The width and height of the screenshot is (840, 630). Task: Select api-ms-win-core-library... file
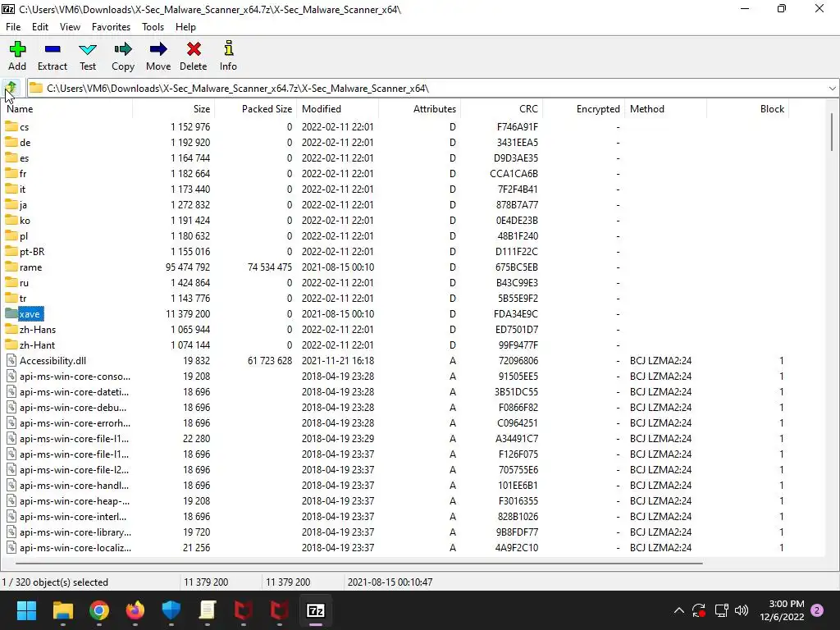[x=75, y=532]
